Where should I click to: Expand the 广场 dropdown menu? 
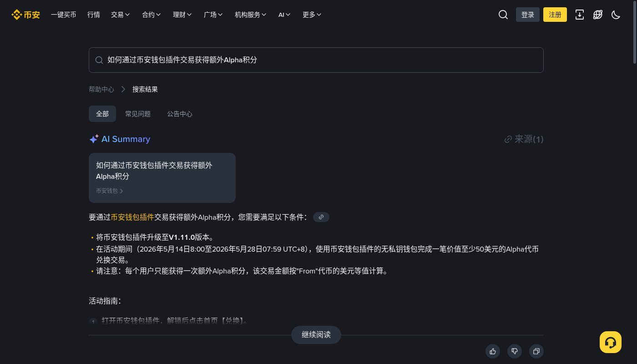[x=213, y=15]
